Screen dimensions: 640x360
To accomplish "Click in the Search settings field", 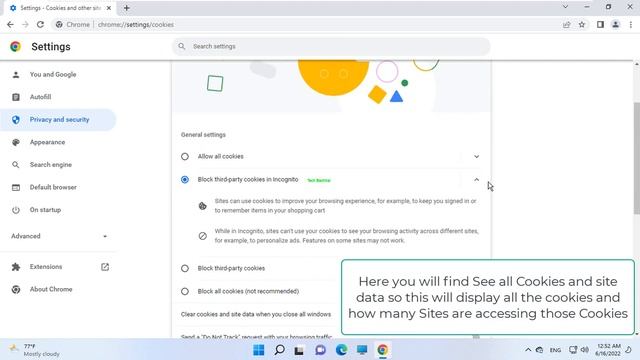I will (331, 46).
